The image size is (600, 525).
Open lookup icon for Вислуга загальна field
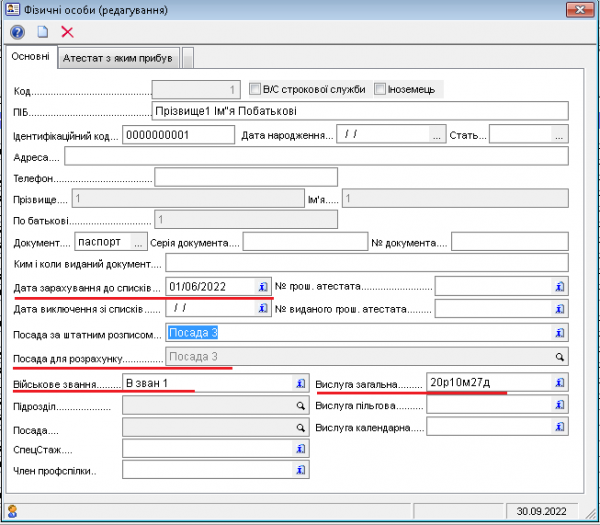pos(560,382)
